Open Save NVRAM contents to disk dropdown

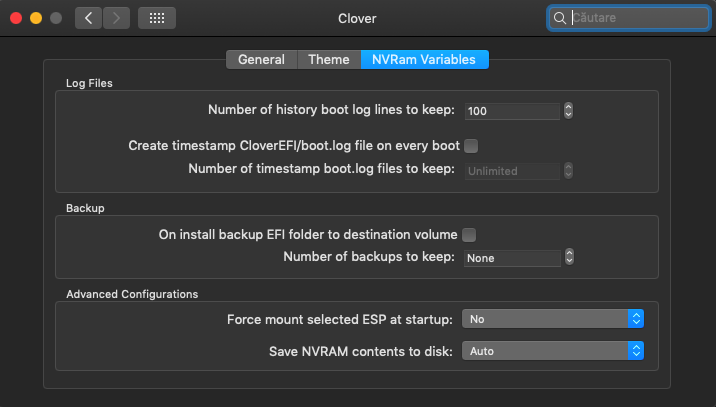tap(553, 351)
